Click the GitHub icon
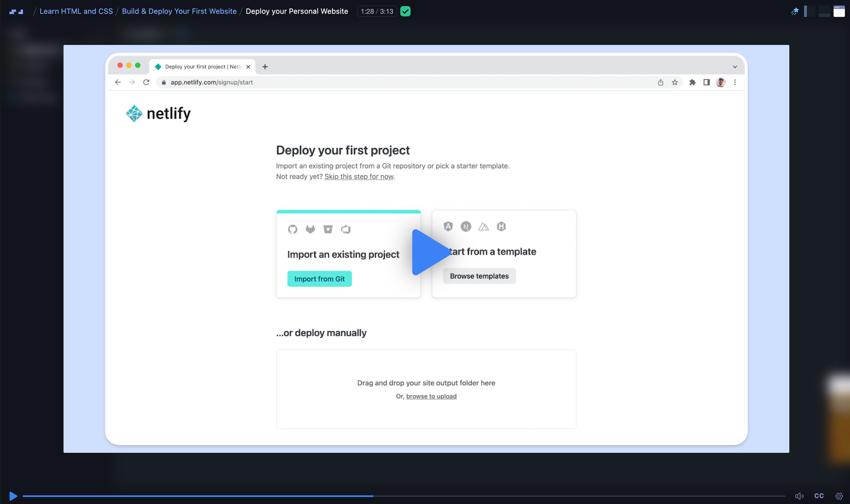The image size is (850, 504). tap(292, 229)
